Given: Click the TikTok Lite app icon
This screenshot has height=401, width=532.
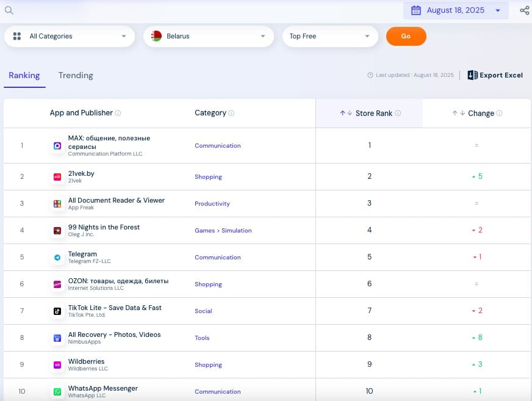Looking at the screenshot, I should [57, 311].
